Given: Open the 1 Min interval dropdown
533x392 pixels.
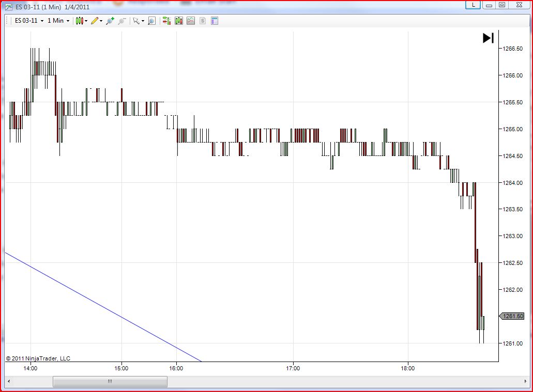Looking at the screenshot, I should (58, 21).
